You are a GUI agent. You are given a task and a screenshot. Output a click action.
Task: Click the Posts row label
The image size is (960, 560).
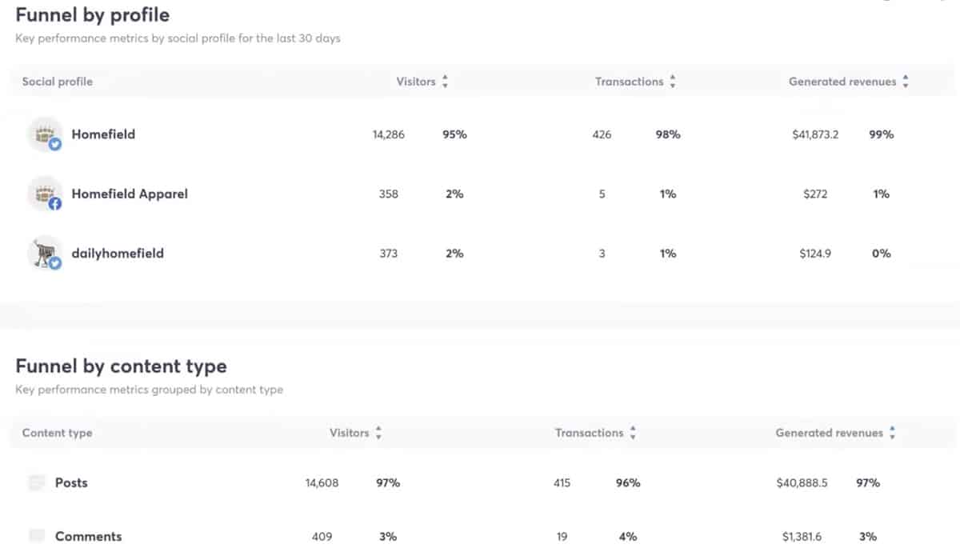point(71,482)
